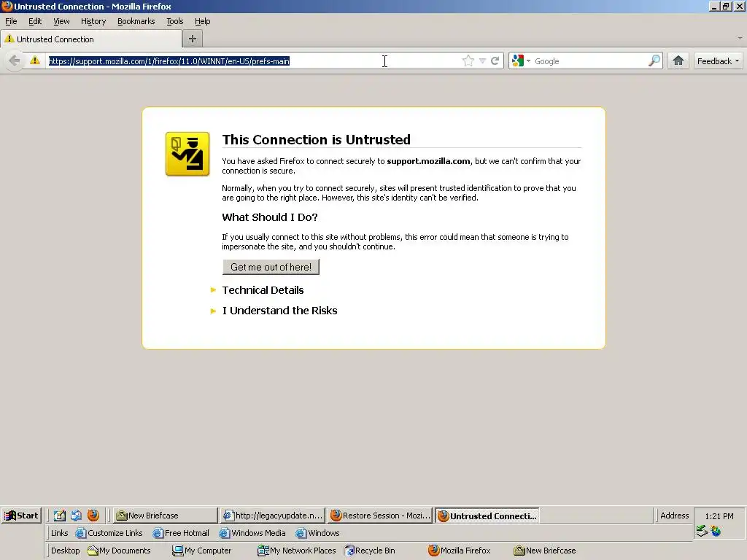Image resolution: width=747 pixels, height=560 pixels.
Task: Click the Desktop toolbar label
Action: pyautogui.click(x=65, y=551)
